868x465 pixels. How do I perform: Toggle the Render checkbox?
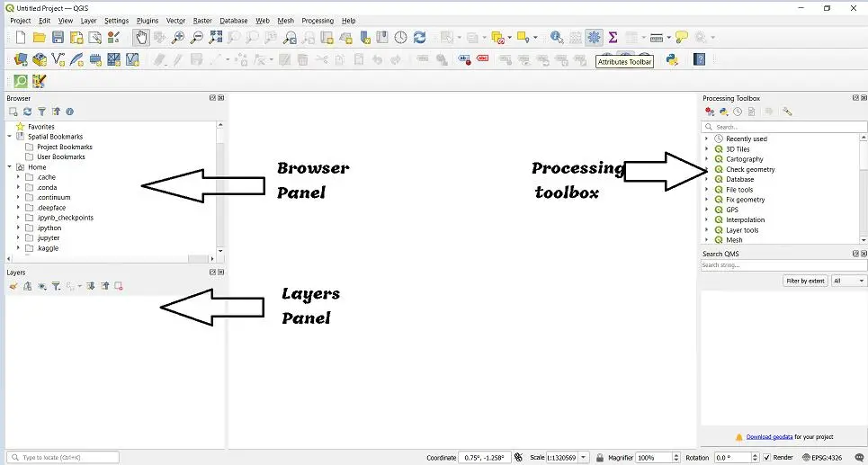tap(766, 458)
